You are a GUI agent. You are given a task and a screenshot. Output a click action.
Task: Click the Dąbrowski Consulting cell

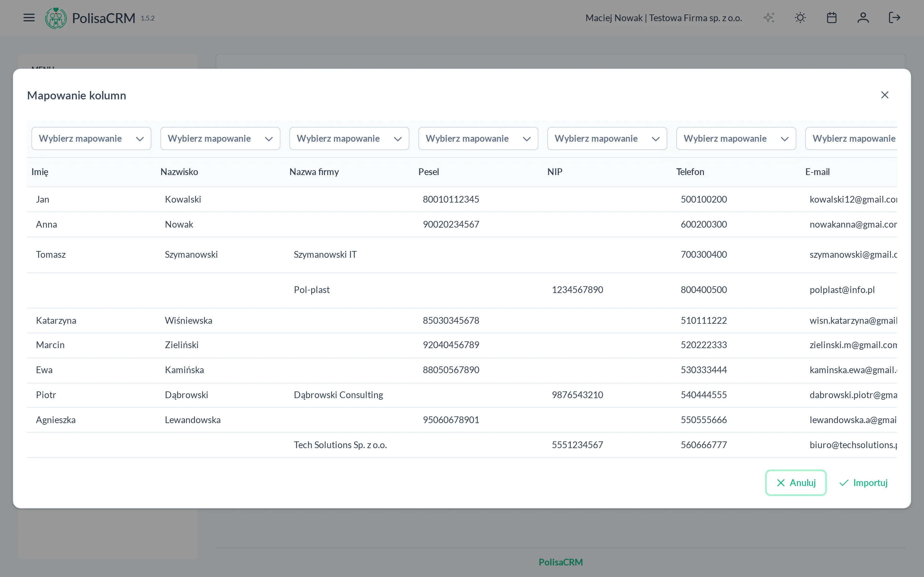point(338,395)
